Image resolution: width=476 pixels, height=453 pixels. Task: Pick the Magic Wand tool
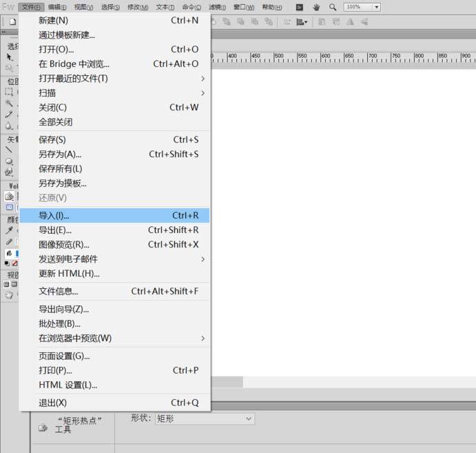[x=10, y=103]
